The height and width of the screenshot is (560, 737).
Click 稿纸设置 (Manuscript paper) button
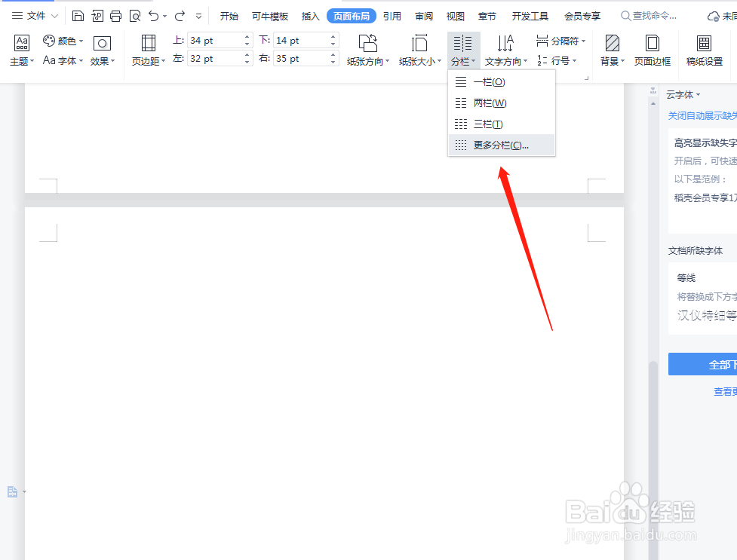704,50
